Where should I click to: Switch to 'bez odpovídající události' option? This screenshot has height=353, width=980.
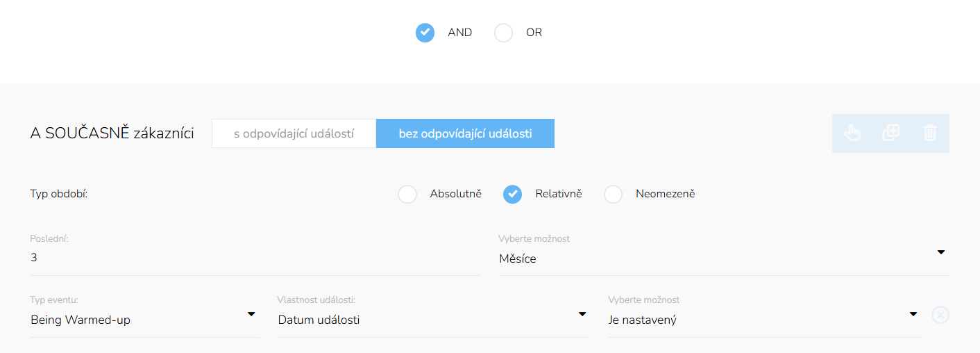[x=465, y=133]
